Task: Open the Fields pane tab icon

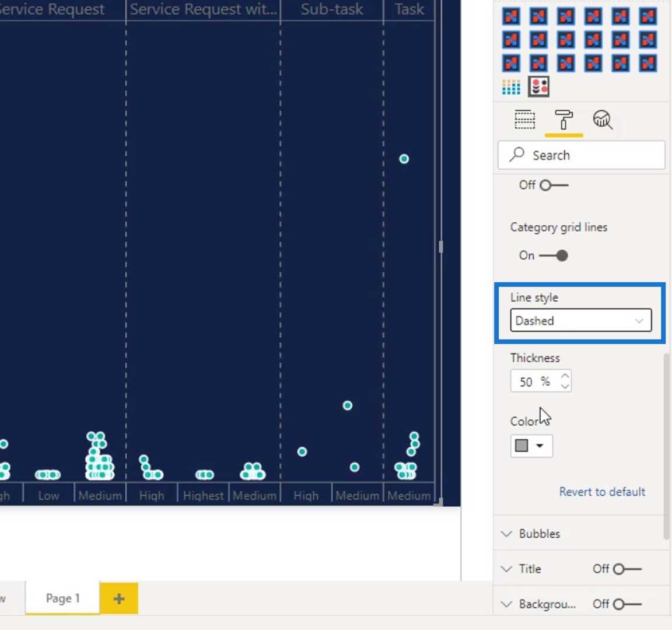Action: click(x=524, y=120)
